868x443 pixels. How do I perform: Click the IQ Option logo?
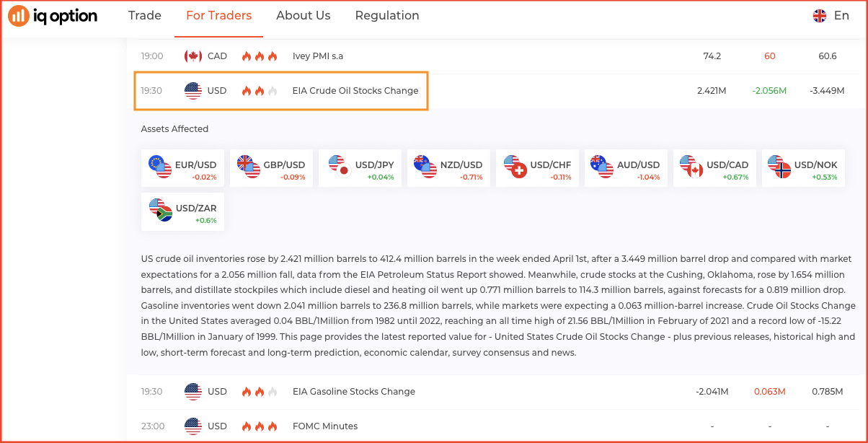point(52,15)
